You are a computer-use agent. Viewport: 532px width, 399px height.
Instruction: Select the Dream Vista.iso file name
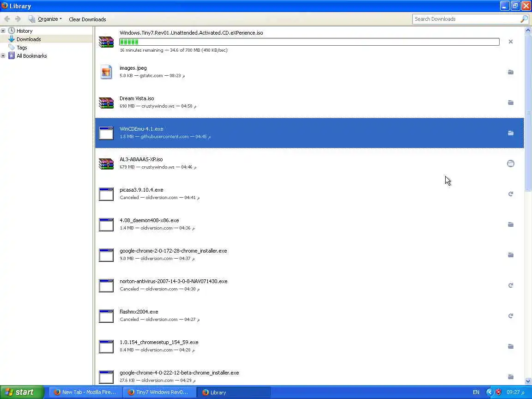tap(137, 98)
